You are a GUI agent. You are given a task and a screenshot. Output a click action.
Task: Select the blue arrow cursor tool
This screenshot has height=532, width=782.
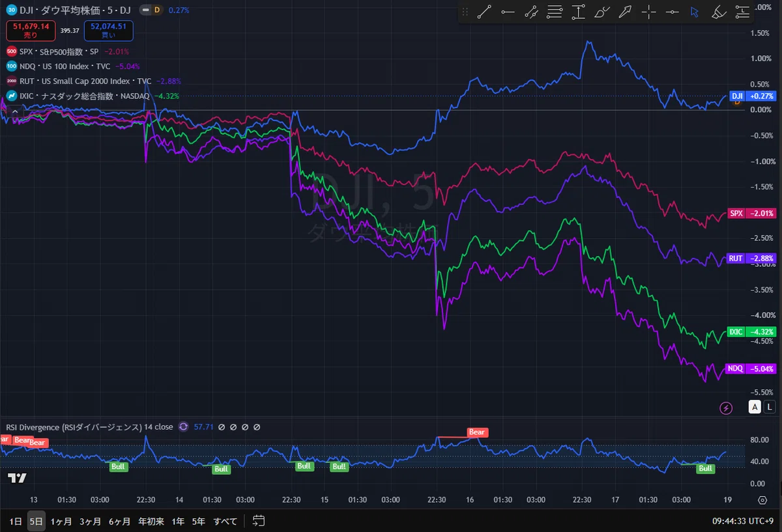pos(695,12)
